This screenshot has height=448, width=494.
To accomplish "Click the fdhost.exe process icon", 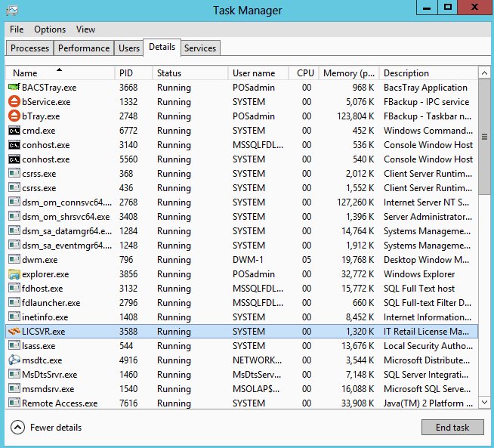I will [14, 289].
